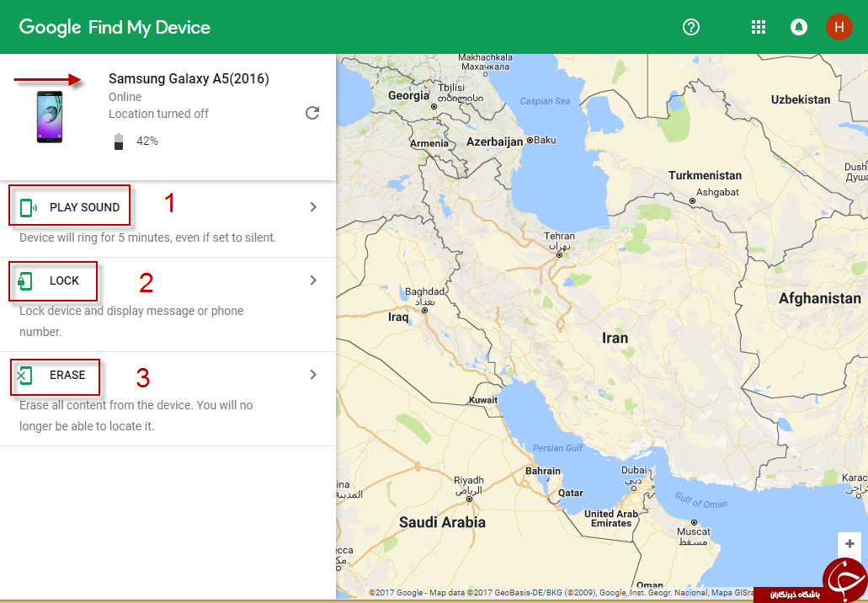The height and width of the screenshot is (603, 868).
Task: Click the Gulf of Oman label
Action: [700, 500]
